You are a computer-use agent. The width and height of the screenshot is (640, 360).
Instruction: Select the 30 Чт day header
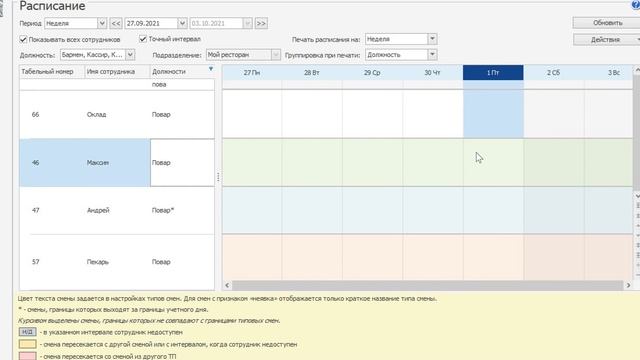pyautogui.click(x=432, y=73)
